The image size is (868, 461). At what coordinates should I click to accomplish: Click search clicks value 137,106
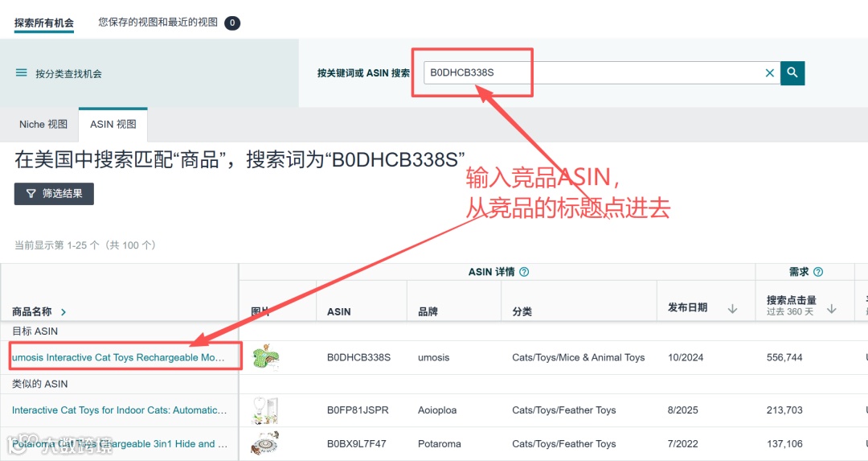pyautogui.click(x=784, y=444)
